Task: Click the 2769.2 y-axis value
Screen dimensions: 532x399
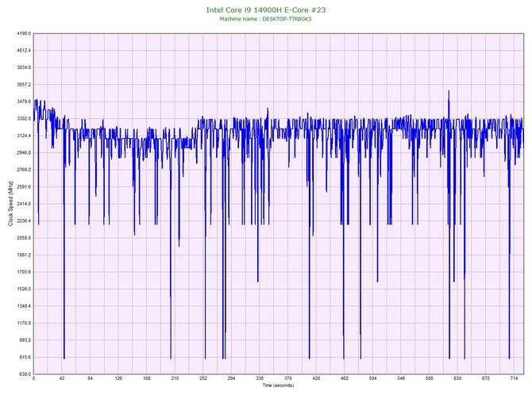Action: point(24,170)
